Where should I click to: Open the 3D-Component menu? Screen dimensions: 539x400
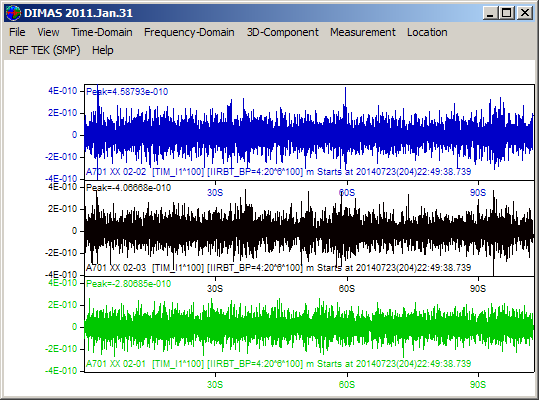pos(283,32)
